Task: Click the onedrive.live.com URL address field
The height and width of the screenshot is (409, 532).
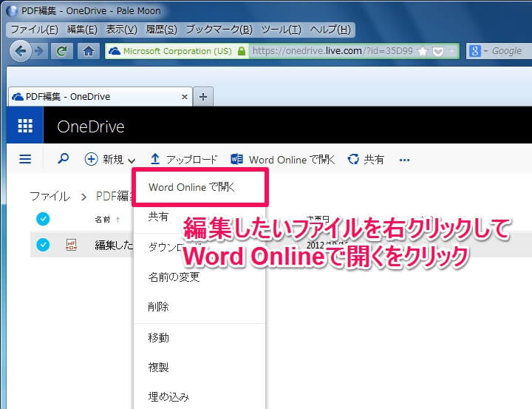Action: pos(332,51)
